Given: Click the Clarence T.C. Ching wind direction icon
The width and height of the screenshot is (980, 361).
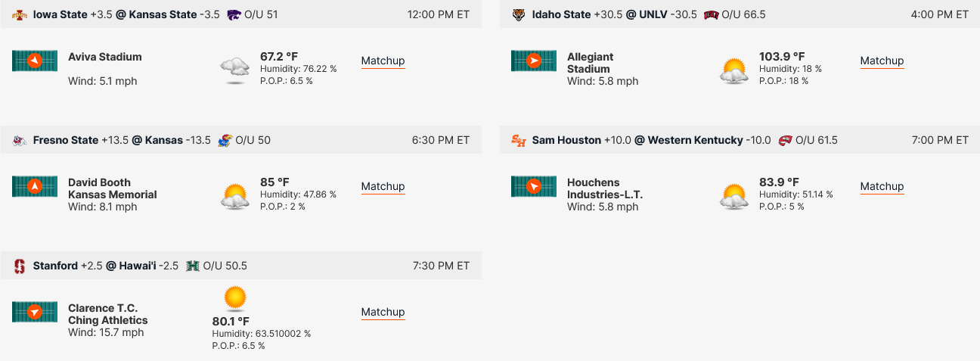Looking at the screenshot, I should tap(35, 312).
